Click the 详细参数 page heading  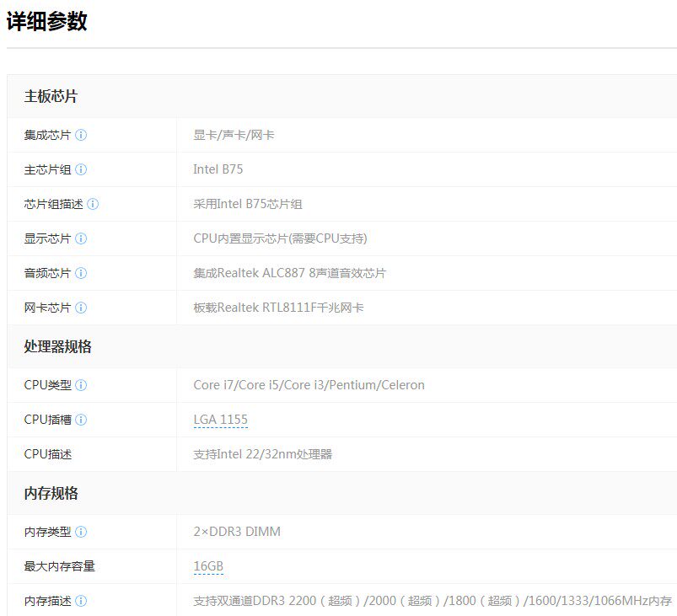47,22
